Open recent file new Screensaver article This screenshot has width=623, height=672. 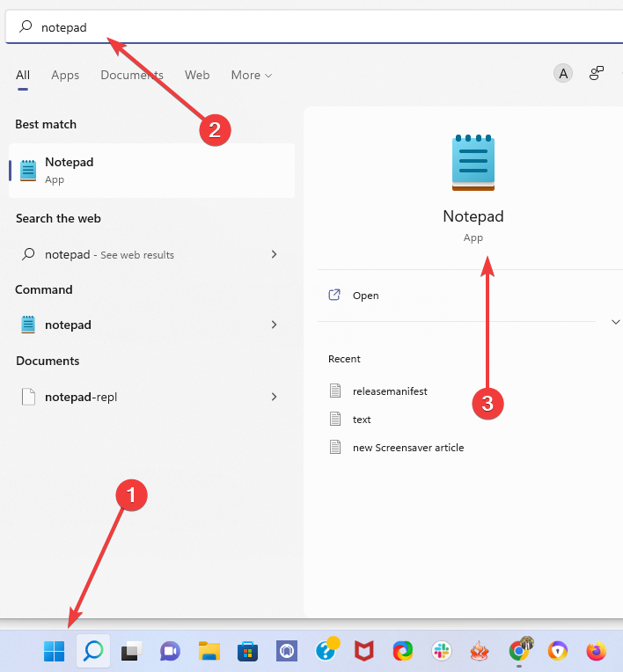[x=408, y=448]
